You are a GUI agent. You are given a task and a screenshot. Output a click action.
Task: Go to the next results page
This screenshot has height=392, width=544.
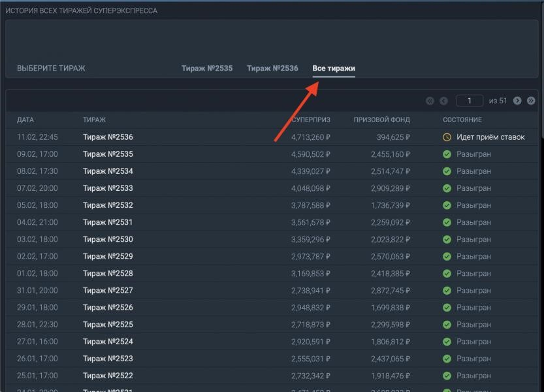tap(517, 101)
